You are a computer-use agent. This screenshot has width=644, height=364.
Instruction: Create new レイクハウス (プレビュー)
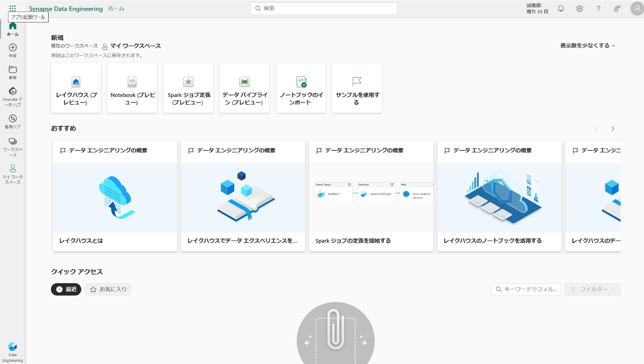pos(76,88)
